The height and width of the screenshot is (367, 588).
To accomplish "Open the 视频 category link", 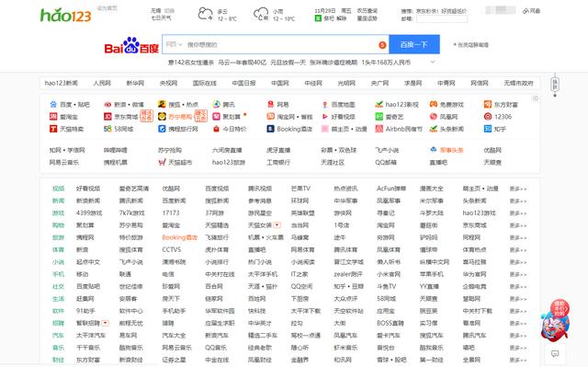I will coord(59,189).
